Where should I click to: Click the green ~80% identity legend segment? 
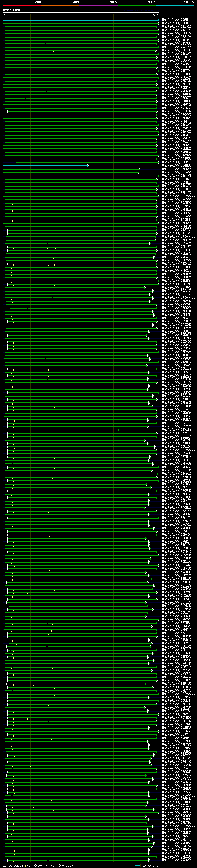click(x=137, y=6)
